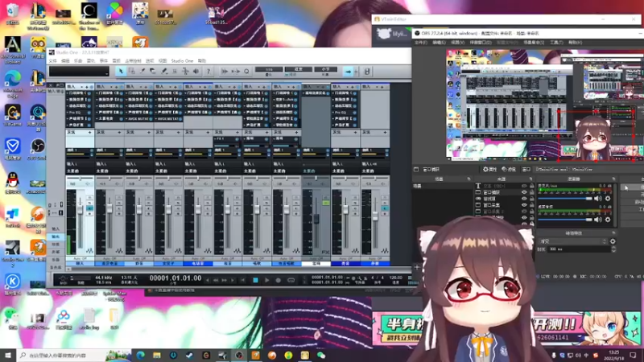Select the Split tool in Studio One toolbar
Image resolution: width=644 pixels, height=362 pixels.
142,72
